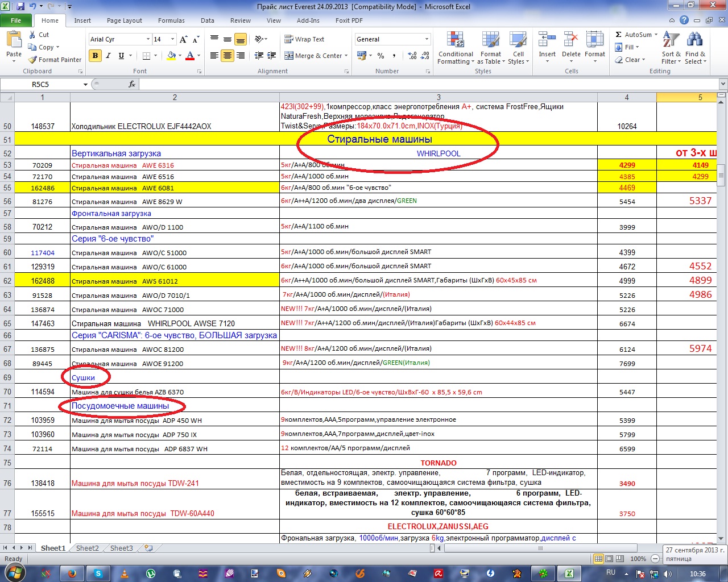The image size is (728, 582).
Task: Apply Percent Style format
Action: [380, 56]
